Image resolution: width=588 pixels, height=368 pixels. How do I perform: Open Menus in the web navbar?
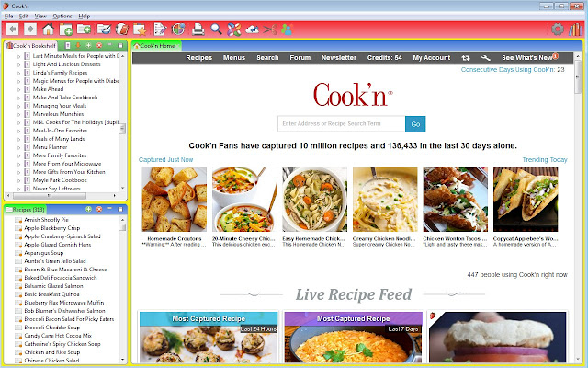coord(234,58)
